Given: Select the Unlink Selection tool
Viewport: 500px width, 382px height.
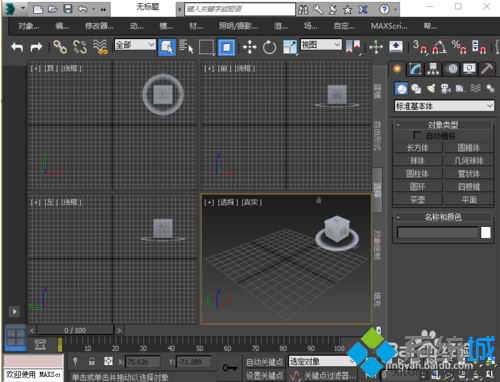Looking at the screenshot, I should (80, 47).
